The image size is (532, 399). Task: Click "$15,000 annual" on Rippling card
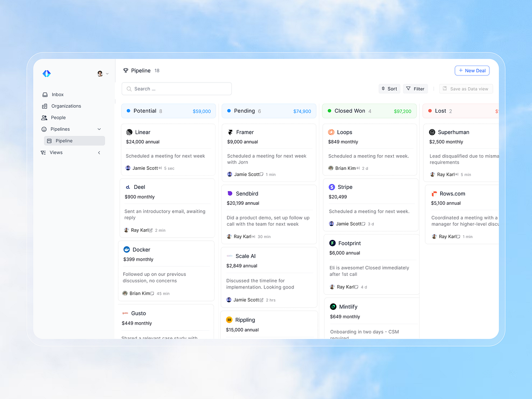(243, 329)
